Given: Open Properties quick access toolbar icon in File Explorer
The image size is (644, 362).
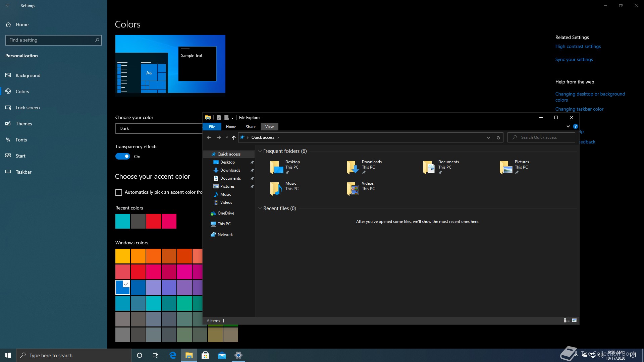Looking at the screenshot, I should (x=219, y=118).
